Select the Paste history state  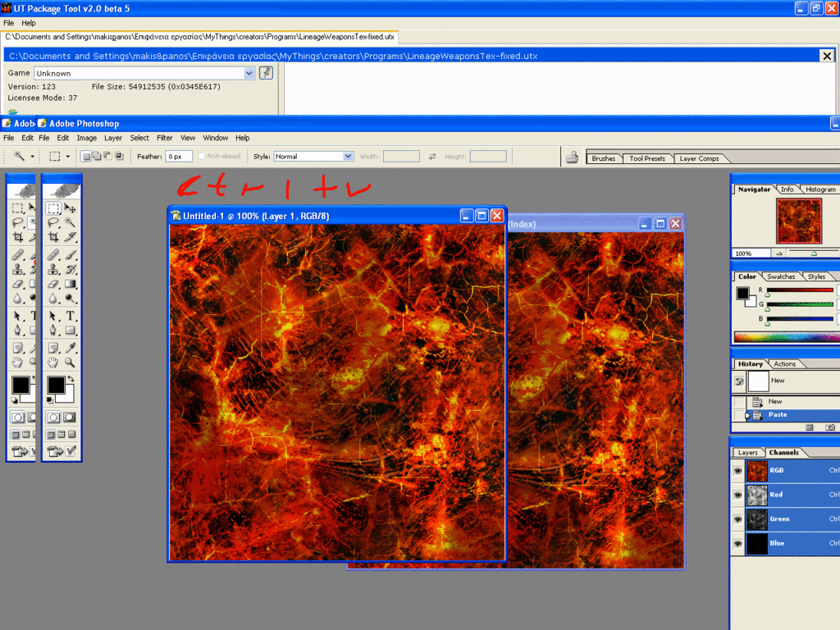point(777,414)
